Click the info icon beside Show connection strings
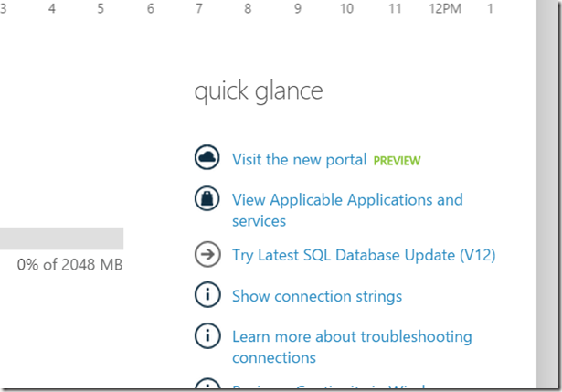The image size is (562, 392). click(x=207, y=295)
